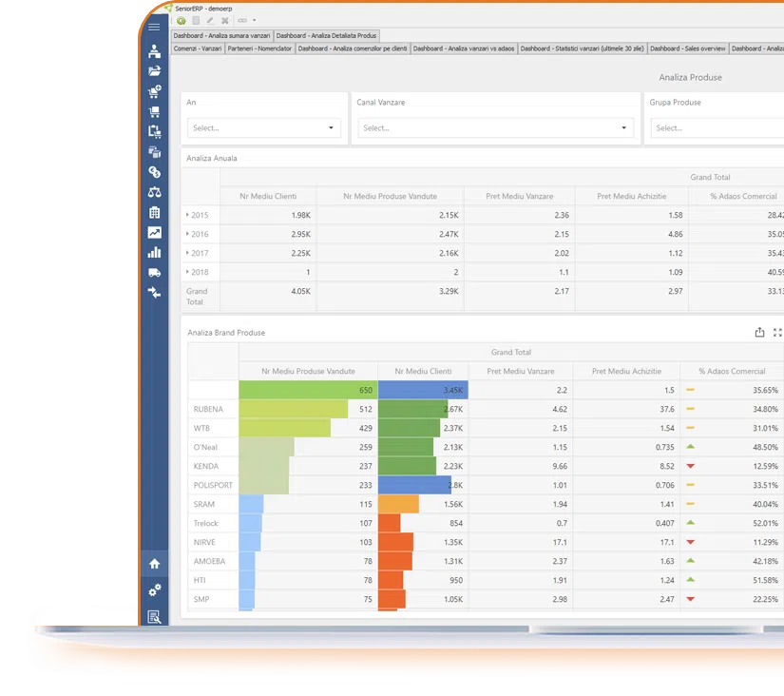Screen dimensions: 784x696
Task: Maximize the Analiza Brand Produse panel
Action: point(777,332)
